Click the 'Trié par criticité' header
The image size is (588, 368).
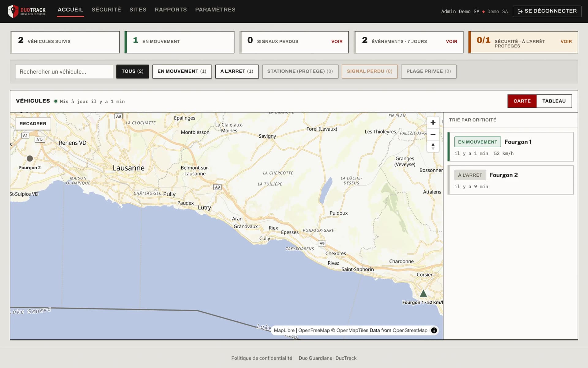(x=473, y=120)
